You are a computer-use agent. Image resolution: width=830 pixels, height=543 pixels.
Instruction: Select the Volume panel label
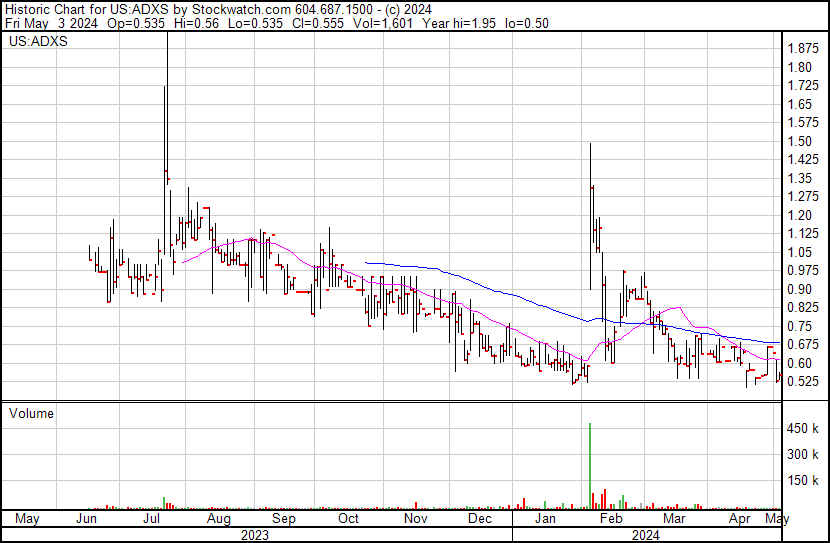click(x=31, y=413)
